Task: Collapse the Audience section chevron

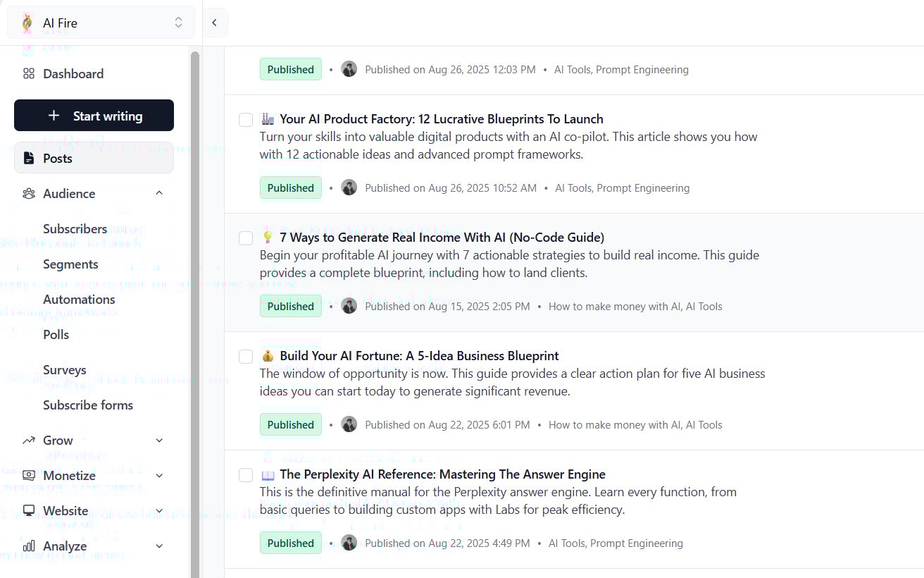Action: pos(159,193)
